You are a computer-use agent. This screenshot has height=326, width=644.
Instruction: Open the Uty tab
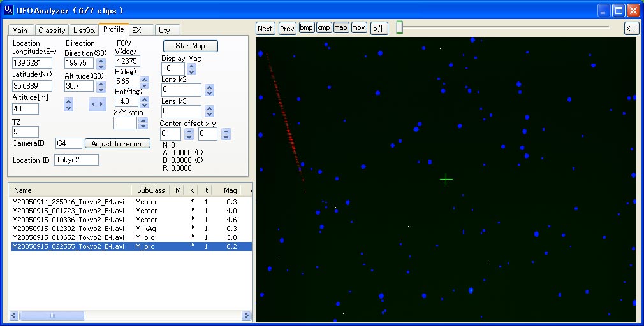[165, 30]
